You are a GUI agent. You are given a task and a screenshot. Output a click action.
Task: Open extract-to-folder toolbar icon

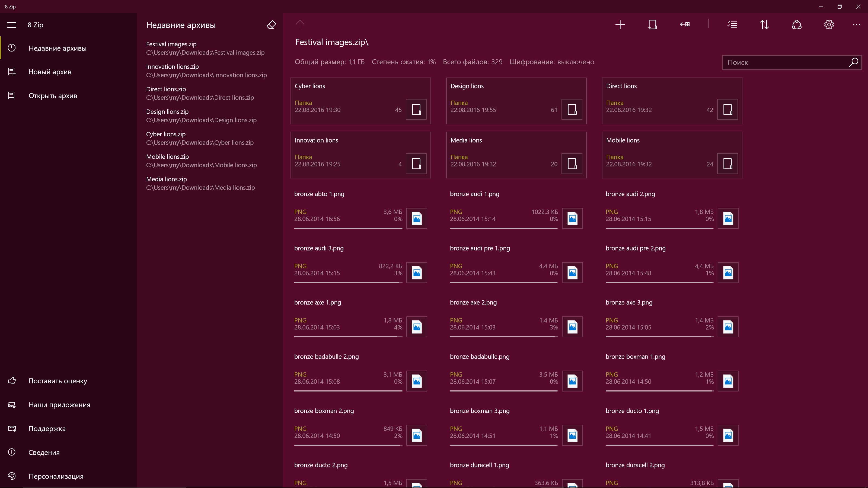point(685,25)
